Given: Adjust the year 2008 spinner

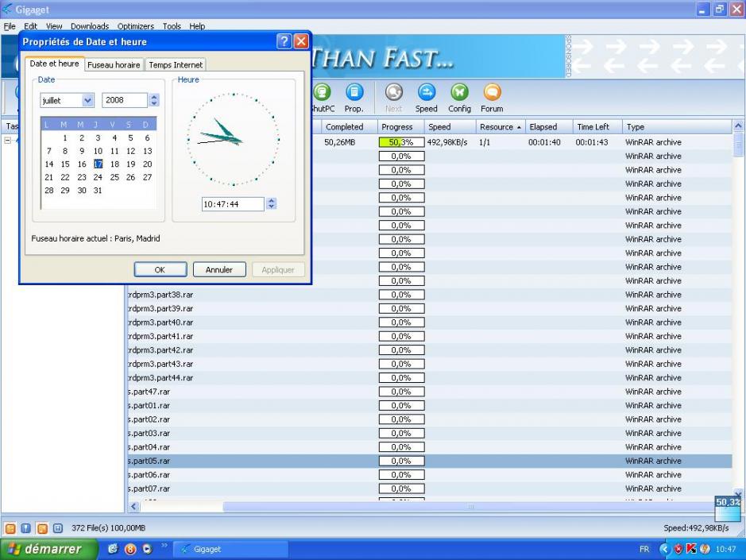Looking at the screenshot, I should 154,101.
